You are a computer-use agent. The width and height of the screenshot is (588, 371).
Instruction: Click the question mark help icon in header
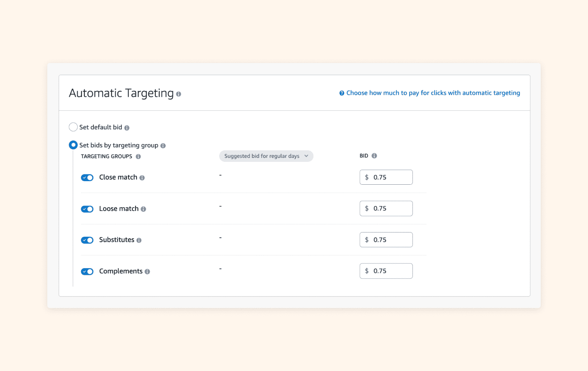coord(342,93)
